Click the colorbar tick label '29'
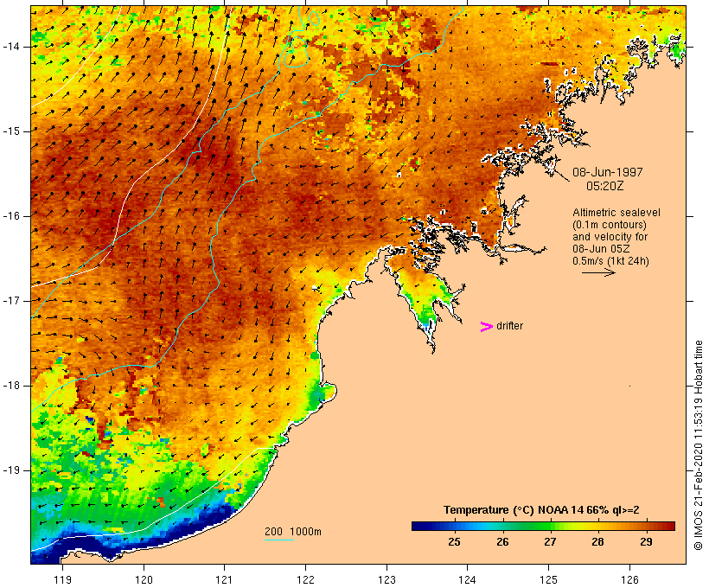Viewport: 709px width, 588px height. pos(646,542)
